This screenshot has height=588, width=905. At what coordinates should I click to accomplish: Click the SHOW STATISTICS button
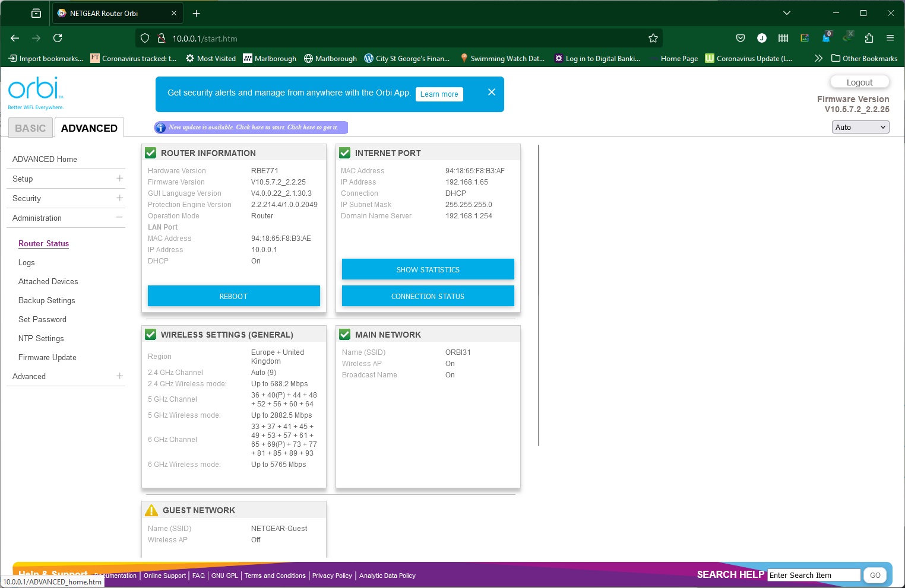pyautogui.click(x=428, y=269)
